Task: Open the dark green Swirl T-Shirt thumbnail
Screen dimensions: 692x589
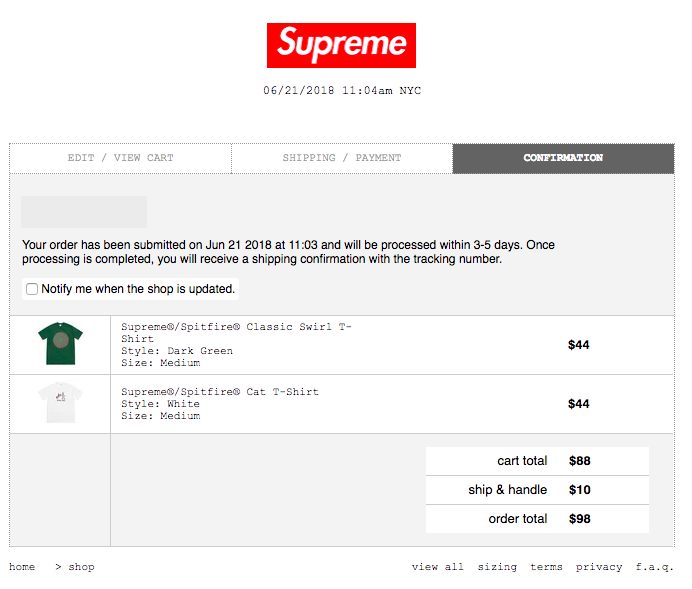Action: click(60, 343)
